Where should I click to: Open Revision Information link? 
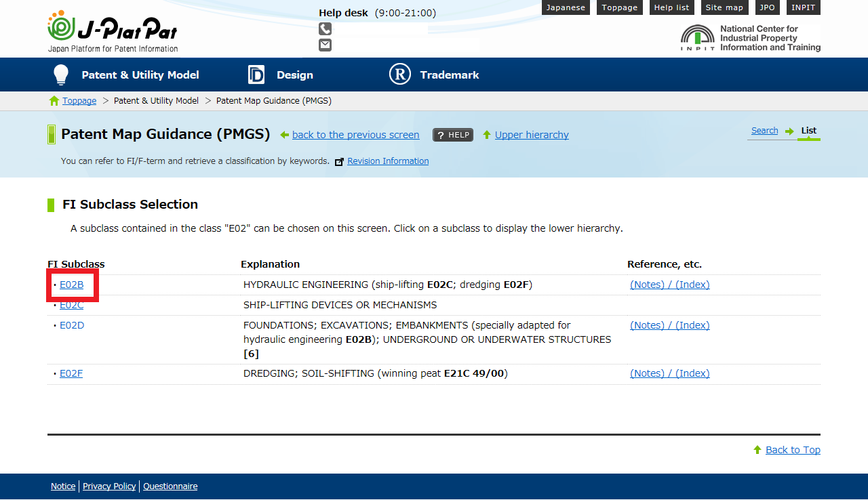click(387, 161)
